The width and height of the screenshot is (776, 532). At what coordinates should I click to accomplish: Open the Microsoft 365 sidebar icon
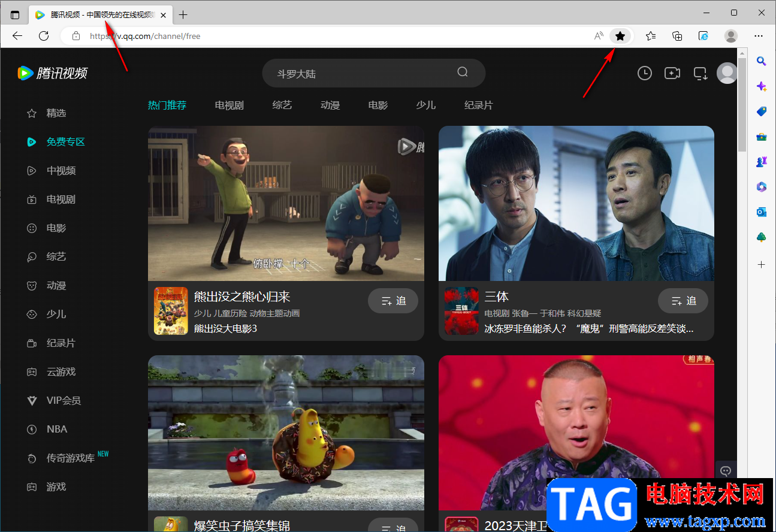(761, 187)
